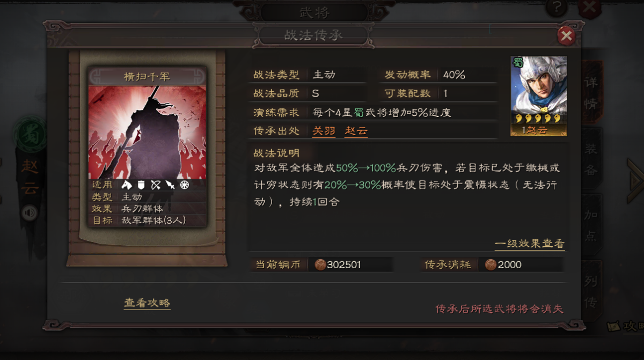The width and height of the screenshot is (644, 360).
Task: Open the help question mark icon
Action: point(557,8)
